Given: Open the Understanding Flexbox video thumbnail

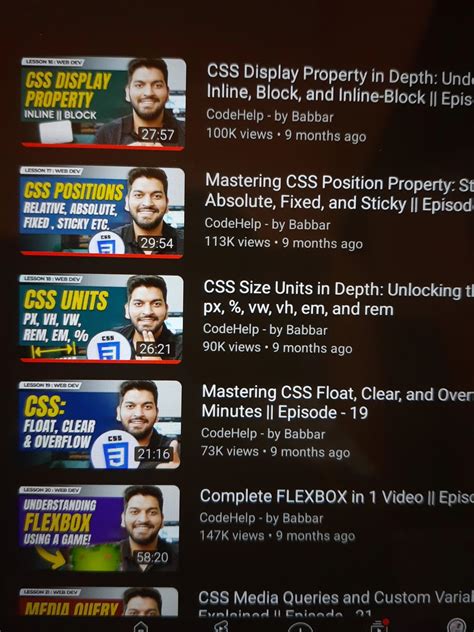Looking at the screenshot, I should click(x=99, y=528).
